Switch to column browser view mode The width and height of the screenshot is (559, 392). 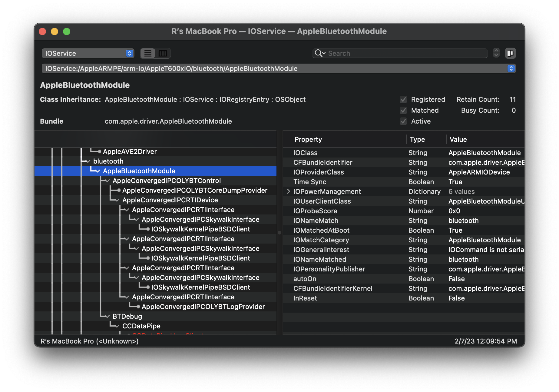click(x=163, y=53)
